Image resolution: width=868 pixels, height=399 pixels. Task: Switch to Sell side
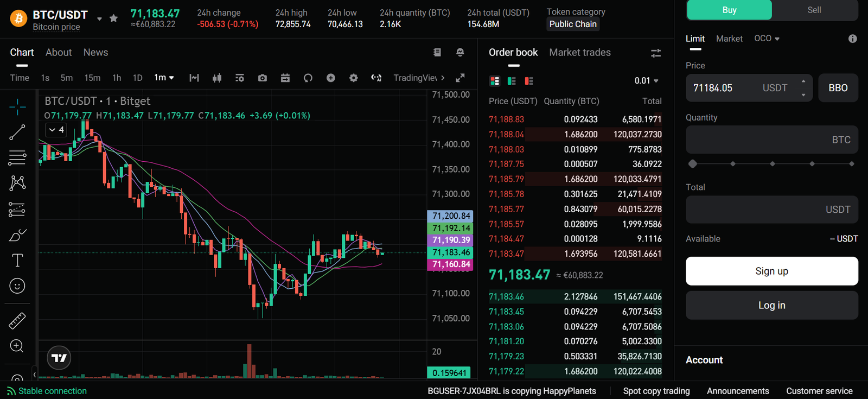click(x=814, y=10)
